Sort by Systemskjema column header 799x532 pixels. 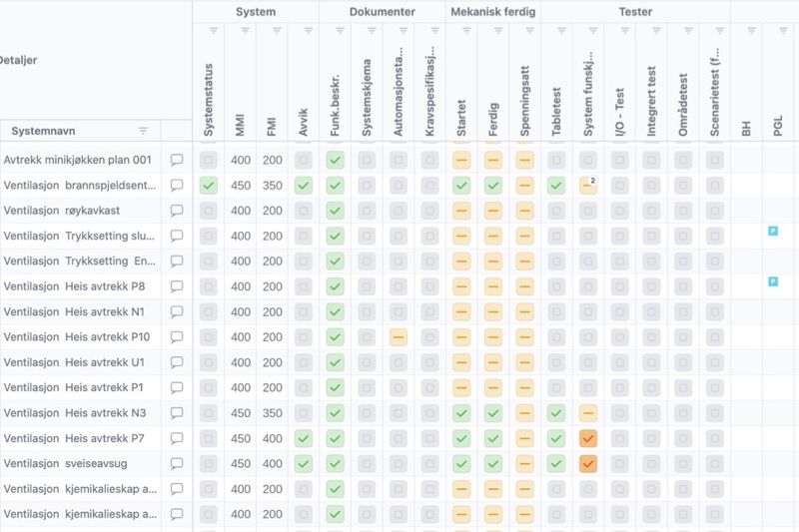(x=367, y=98)
